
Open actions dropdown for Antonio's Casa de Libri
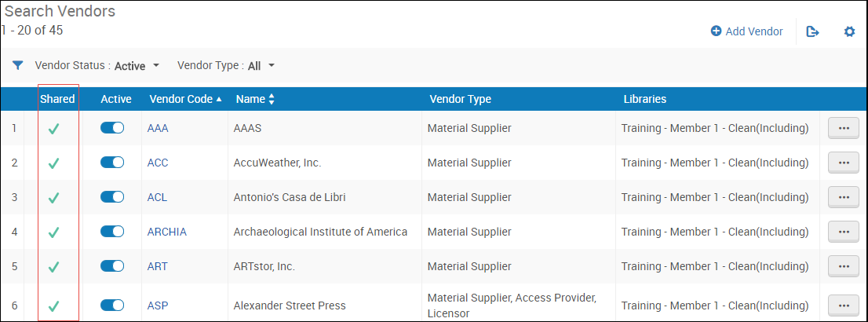click(x=844, y=197)
